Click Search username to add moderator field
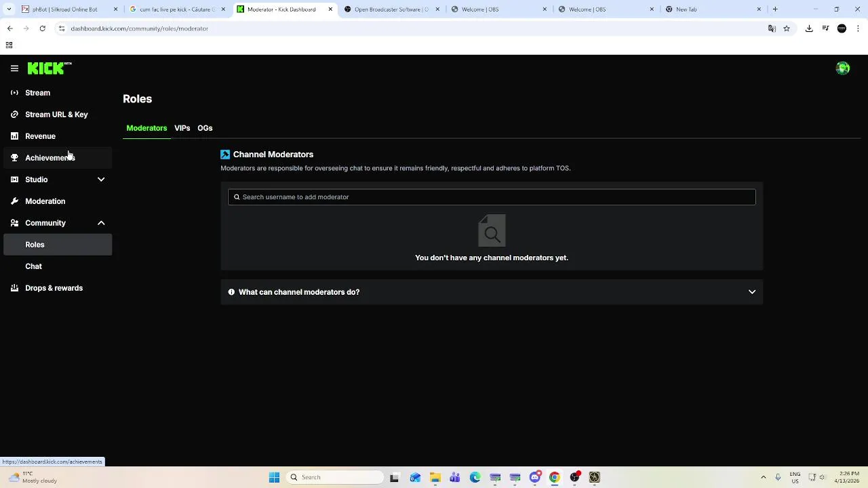Viewport: 868px width, 488px height. point(492,197)
